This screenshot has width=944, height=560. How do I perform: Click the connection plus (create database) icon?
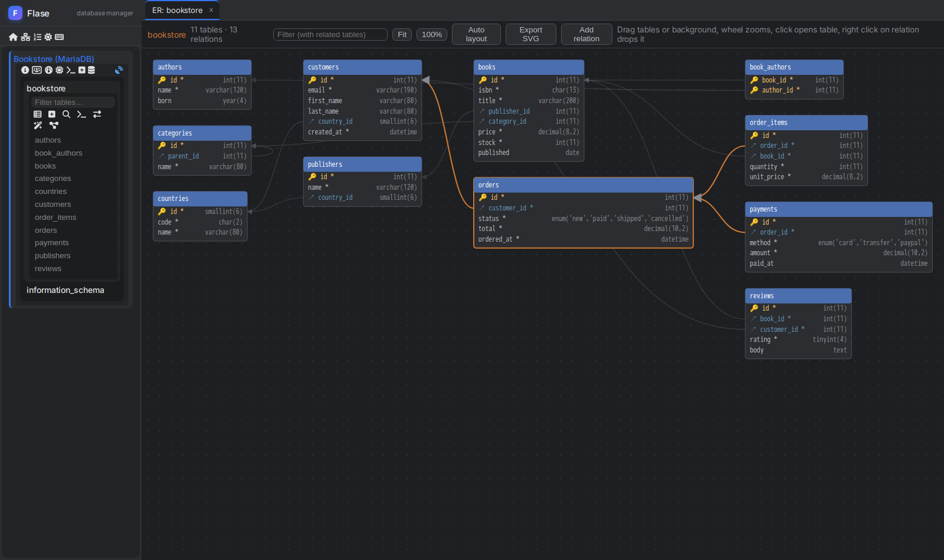[x=82, y=70]
